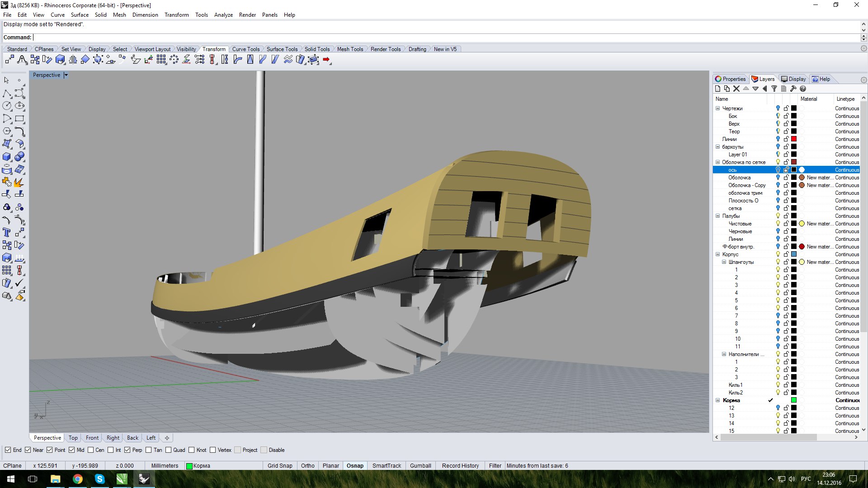The width and height of the screenshot is (868, 488).
Task: Collapse the Корпус layer group
Action: tap(717, 254)
